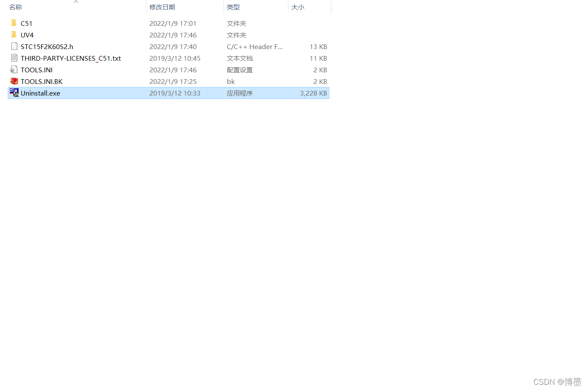588x390 pixels.
Task: Sort files by the 名称 column header
Action: 15,7
